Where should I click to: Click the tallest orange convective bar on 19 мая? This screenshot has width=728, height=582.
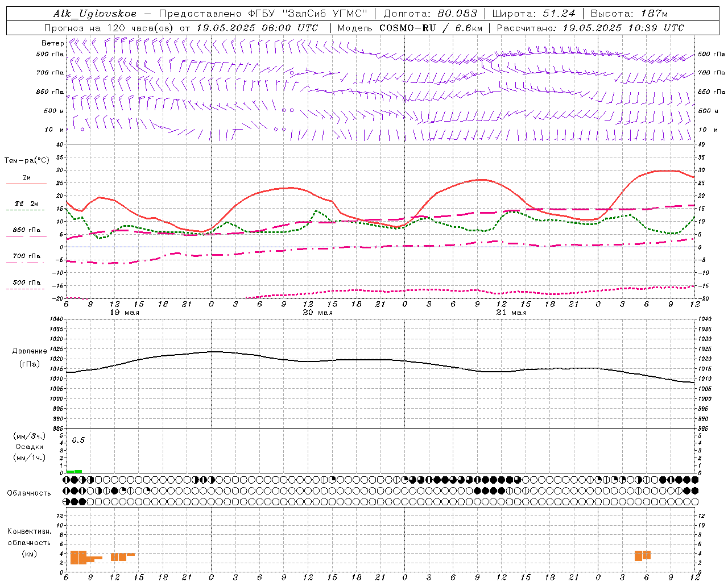[78, 557]
